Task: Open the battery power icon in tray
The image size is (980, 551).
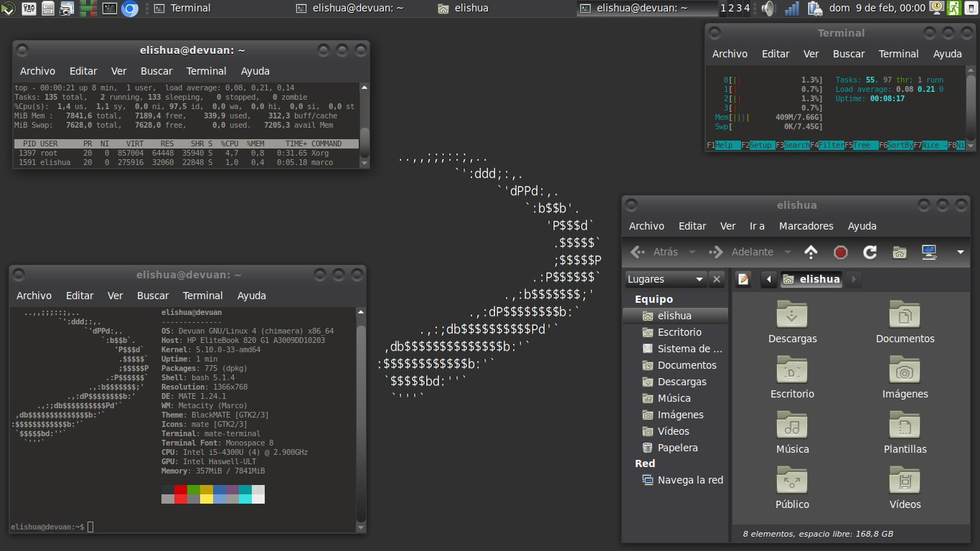Action: (x=814, y=9)
